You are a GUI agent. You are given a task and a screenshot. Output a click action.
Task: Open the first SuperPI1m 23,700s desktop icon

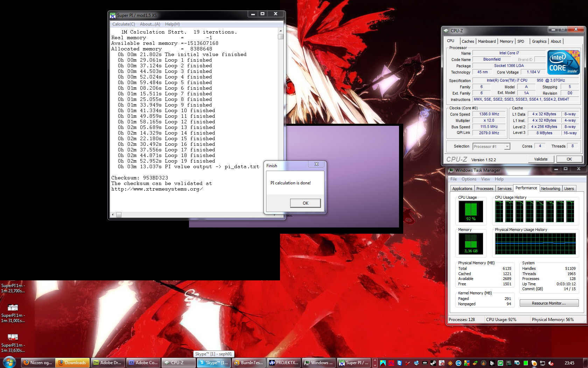pyautogui.click(x=13, y=288)
